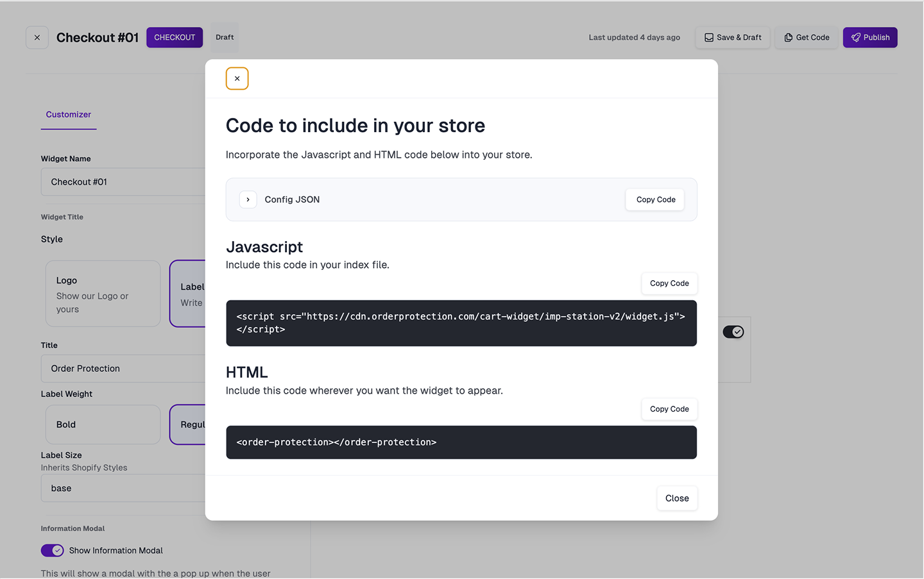The width and height of the screenshot is (924, 579).
Task: Choose Bold label weight
Action: [103, 424]
